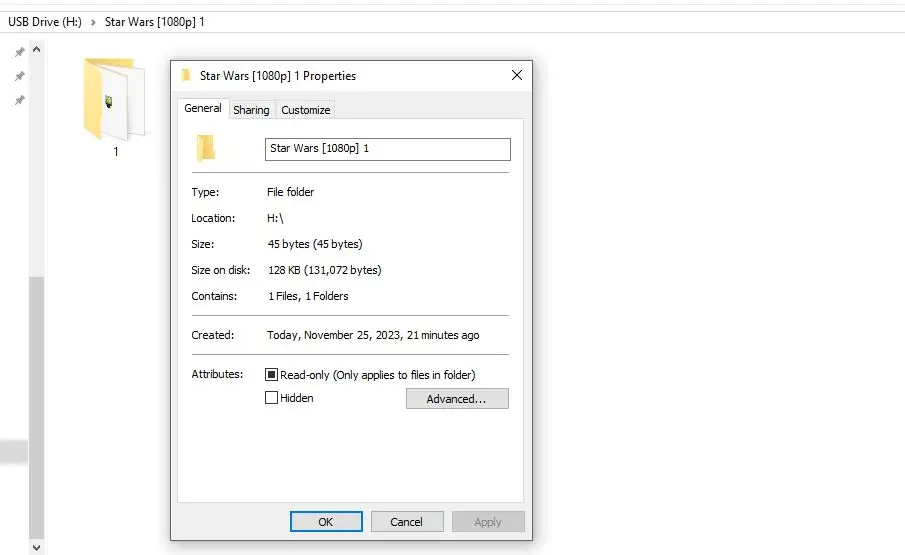905x555 pixels.
Task: Click the '128 KB (131,072 bytes)' value
Action: coord(325,270)
